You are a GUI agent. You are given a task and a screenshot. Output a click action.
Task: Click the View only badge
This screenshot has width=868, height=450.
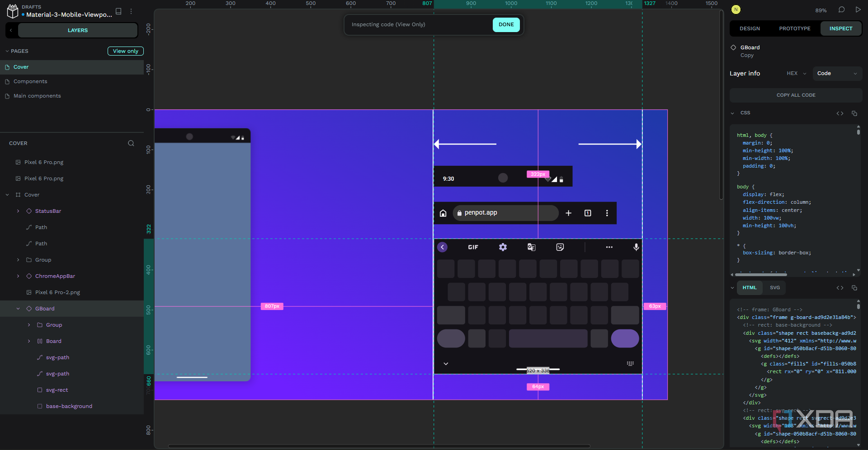pyautogui.click(x=126, y=51)
